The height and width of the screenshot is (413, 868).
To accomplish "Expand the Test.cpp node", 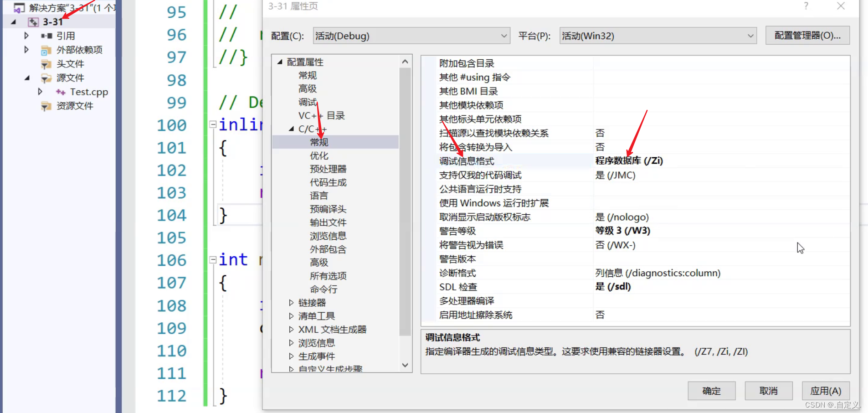I will coord(40,92).
